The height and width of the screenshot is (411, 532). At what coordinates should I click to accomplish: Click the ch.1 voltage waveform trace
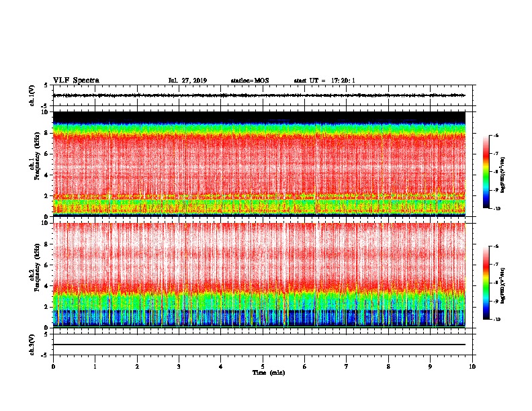pos(259,95)
